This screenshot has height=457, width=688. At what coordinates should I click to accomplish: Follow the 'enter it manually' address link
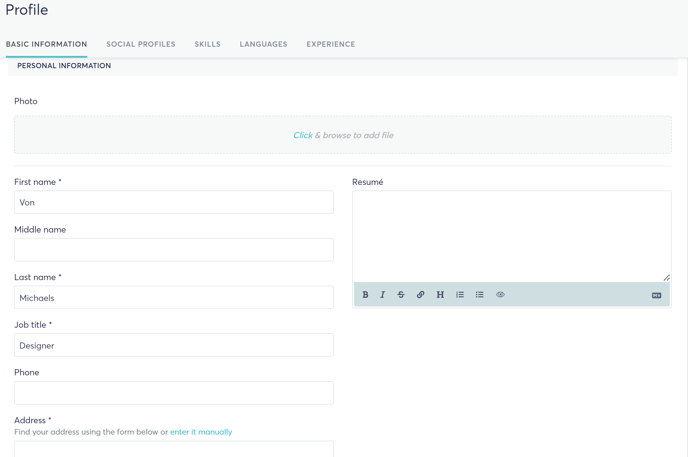point(201,432)
